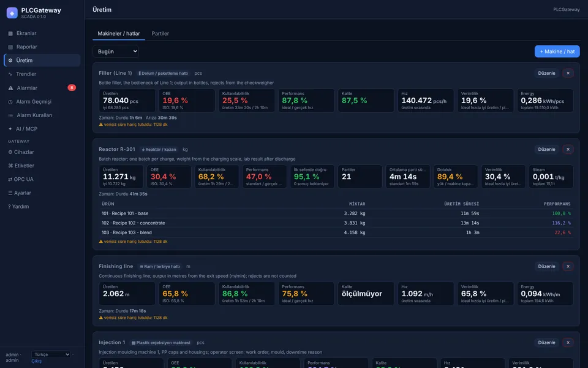Image resolution: width=588 pixels, height=368 pixels.
Task: Click the OPC UA arrows icon
Action: coord(10,180)
